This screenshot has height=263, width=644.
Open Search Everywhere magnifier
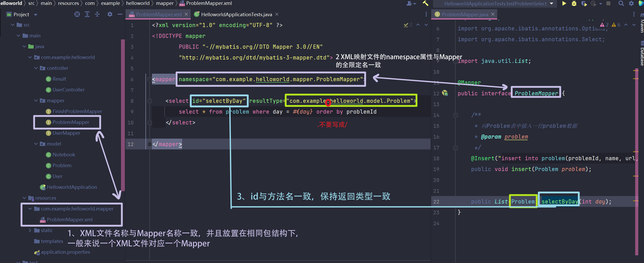(621, 3)
